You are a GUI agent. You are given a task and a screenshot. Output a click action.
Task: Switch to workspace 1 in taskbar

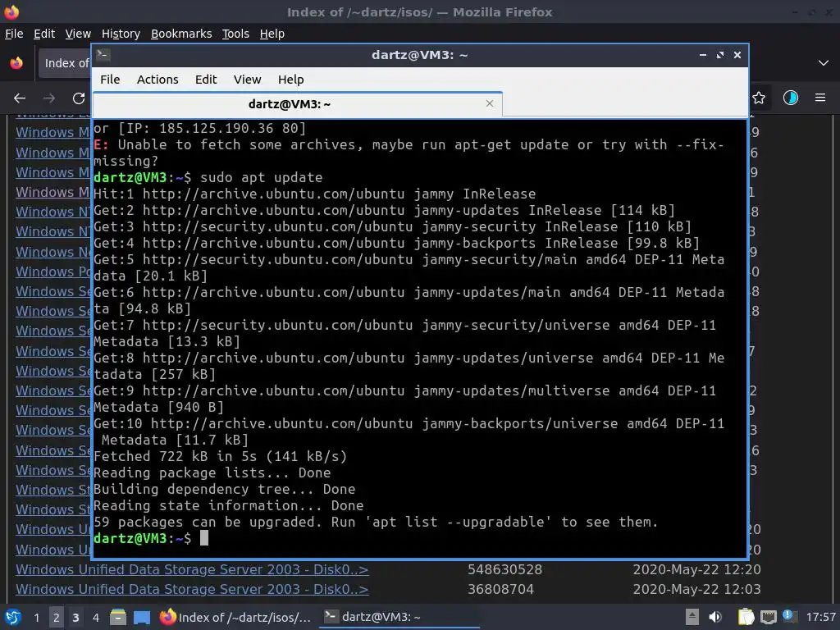click(x=36, y=617)
